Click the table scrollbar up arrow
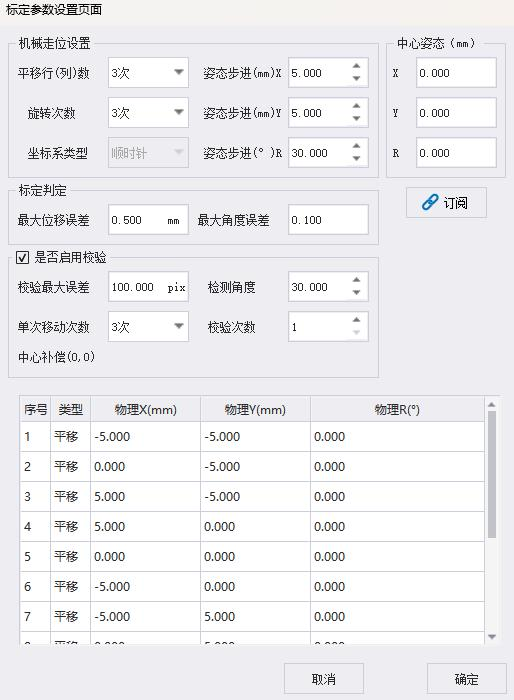Viewport: 514px width, 700px height. (x=492, y=404)
